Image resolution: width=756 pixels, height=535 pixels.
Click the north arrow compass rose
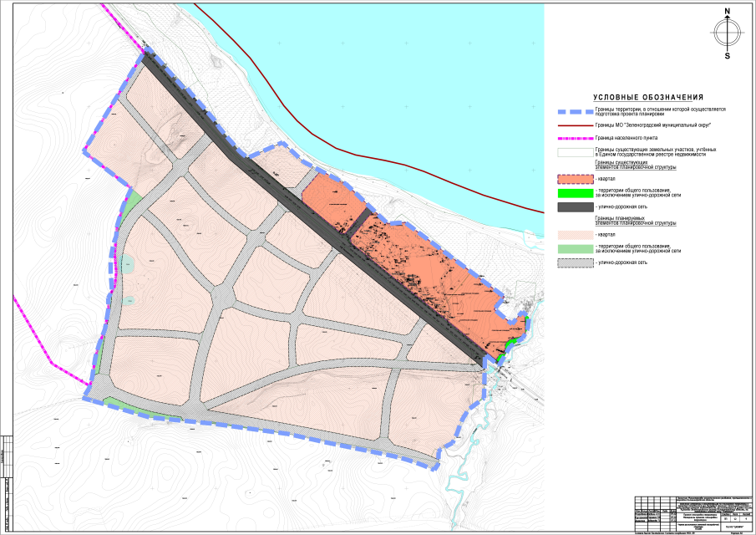pos(728,34)
